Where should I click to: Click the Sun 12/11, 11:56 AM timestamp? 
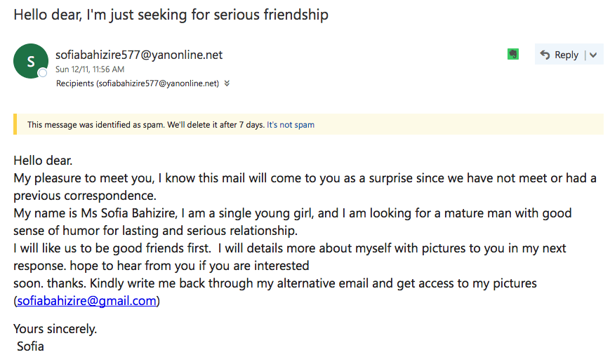tap(90, 69)
